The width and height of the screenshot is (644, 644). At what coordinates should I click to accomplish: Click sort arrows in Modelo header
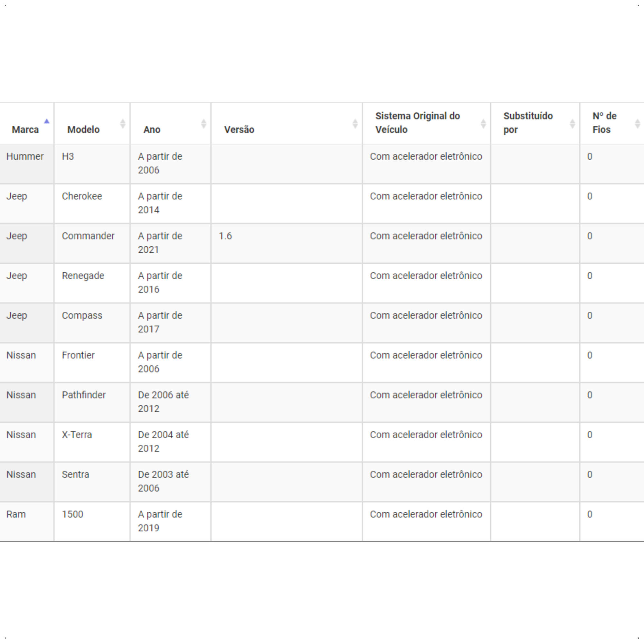tap(123, 124)
